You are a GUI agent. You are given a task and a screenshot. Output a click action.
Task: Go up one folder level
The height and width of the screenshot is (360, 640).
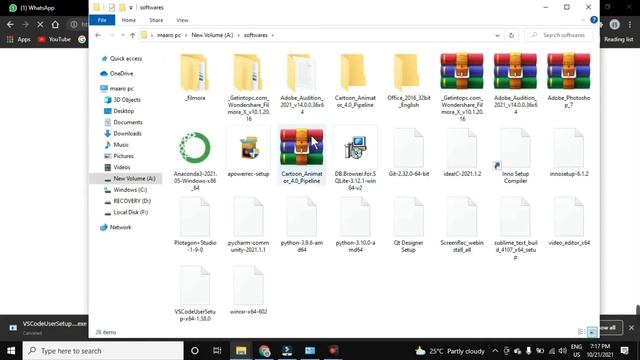point(132,36)
